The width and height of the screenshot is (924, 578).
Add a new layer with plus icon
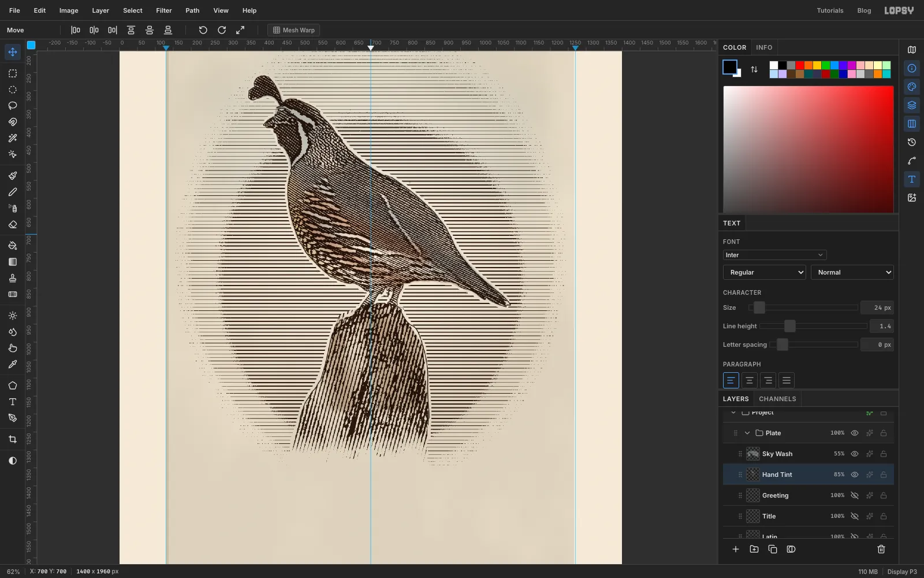(736, 549)
